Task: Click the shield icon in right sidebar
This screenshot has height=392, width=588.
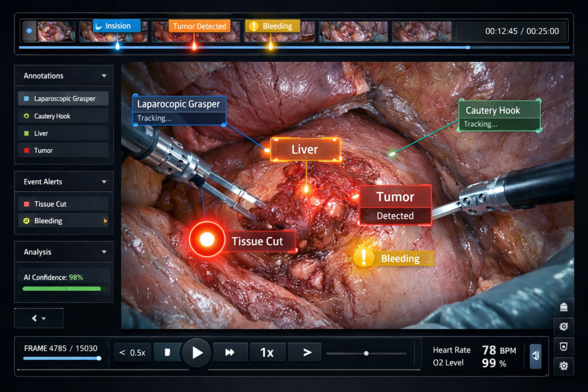Action: coord(563,347)
